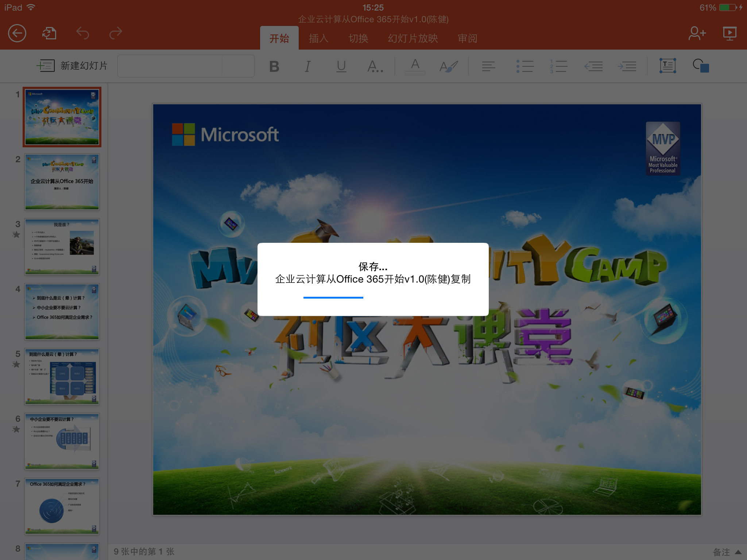
Task: Tap the Microsoft logo on the slide
Action: click(x=225, y=135)
